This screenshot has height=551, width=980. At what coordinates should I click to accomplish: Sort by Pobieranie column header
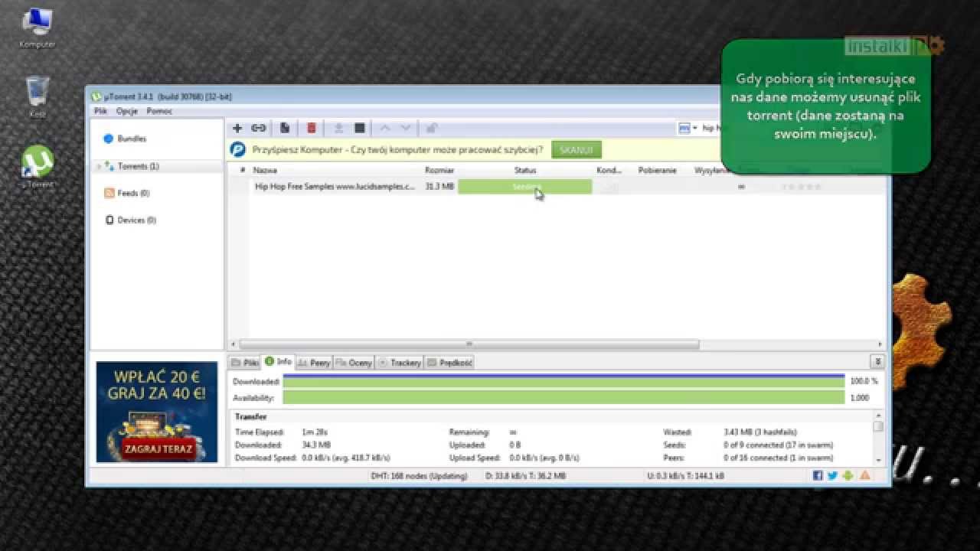pyautogui.click(x=657, y=170)
